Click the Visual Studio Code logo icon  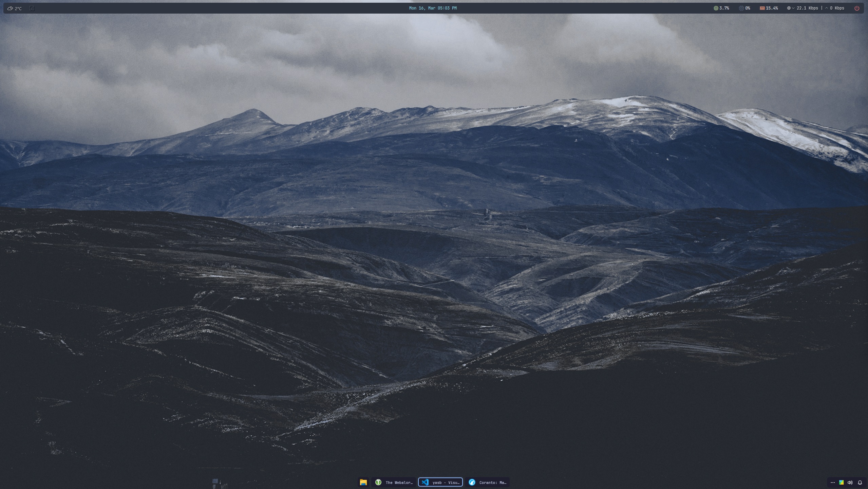point(425,482)
